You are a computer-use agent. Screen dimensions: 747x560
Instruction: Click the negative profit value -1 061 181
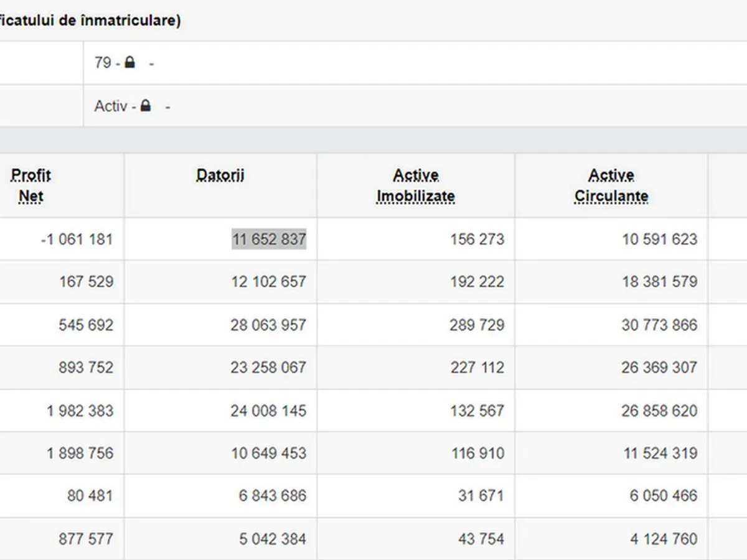point(77,239)
